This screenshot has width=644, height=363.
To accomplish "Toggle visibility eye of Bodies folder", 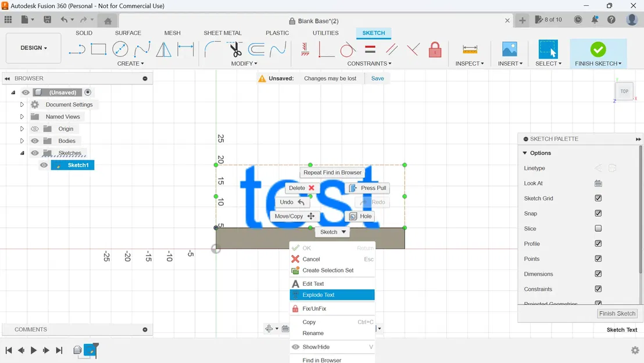I will click(x=35, y=141).
